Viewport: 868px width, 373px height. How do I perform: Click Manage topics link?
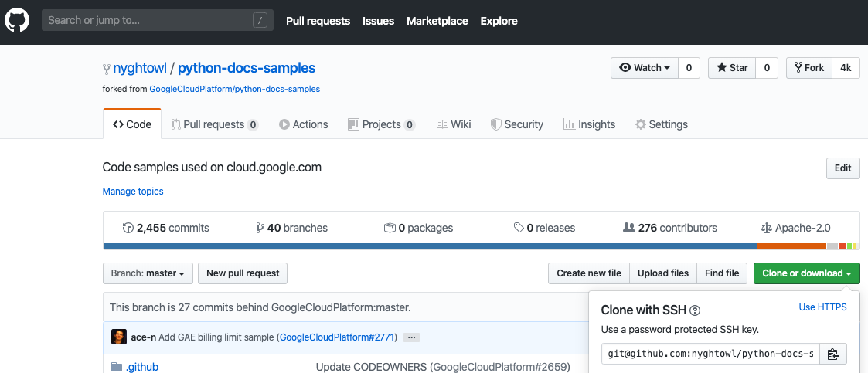133,192
